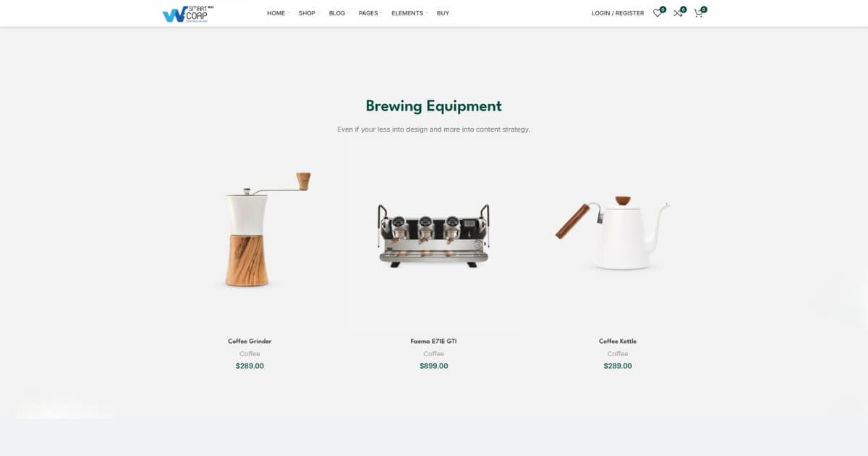Expand the Home menu dropdown
868x456 pixels.
[x=278, y=13]
